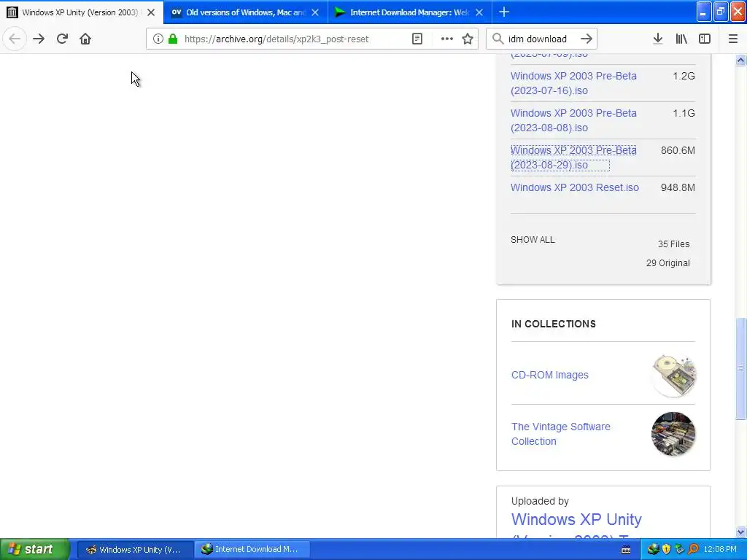
Task: Submit the 'idm download' search arrow
Action: [587, 39]
